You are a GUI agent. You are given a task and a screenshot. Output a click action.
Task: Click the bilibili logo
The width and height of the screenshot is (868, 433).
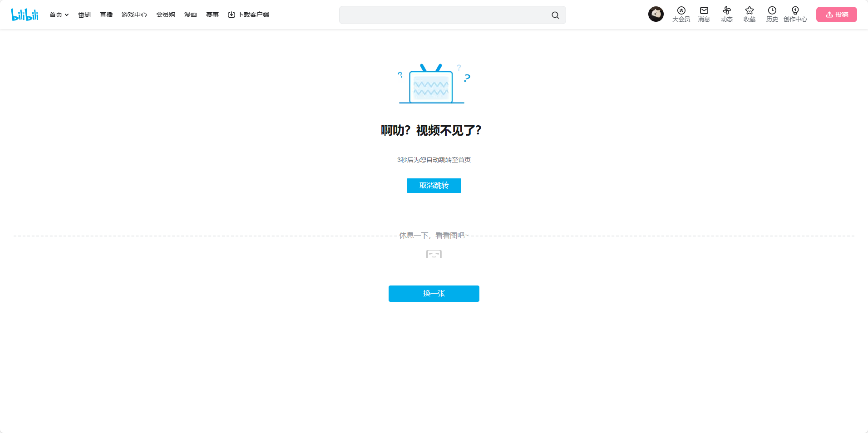tap(25, 15)
